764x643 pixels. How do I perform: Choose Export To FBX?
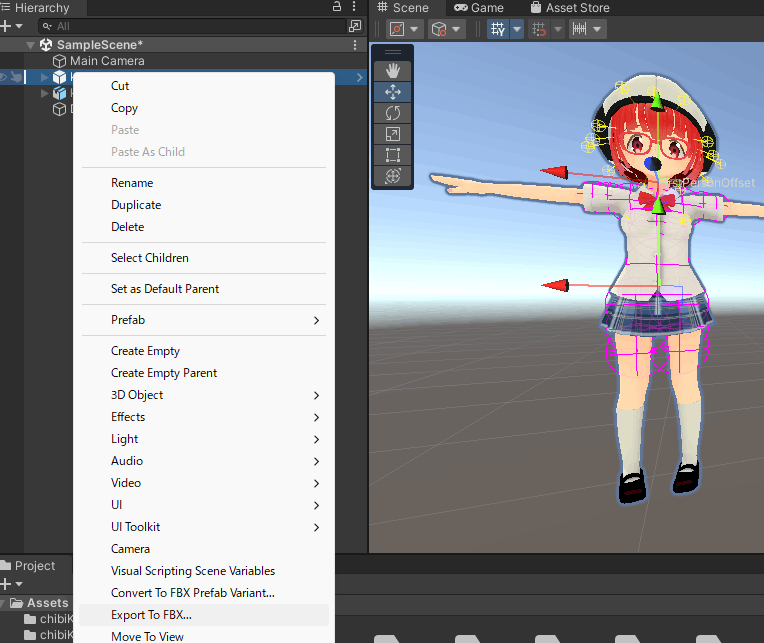[x=204, y=615]
